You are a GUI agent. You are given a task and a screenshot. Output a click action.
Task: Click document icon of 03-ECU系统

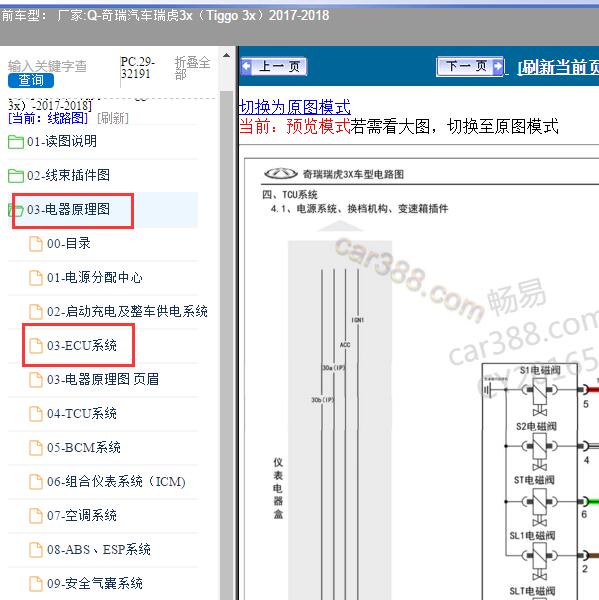(36, 346)
